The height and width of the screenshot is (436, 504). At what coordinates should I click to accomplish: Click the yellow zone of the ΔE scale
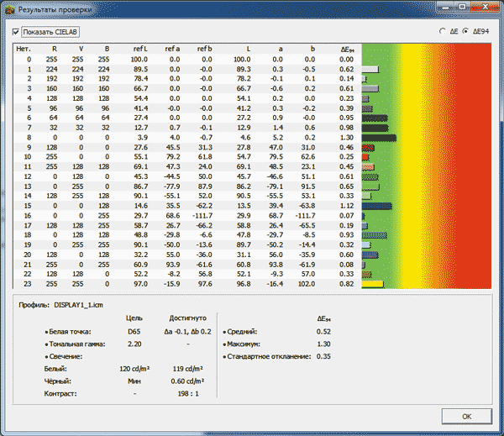414,166
